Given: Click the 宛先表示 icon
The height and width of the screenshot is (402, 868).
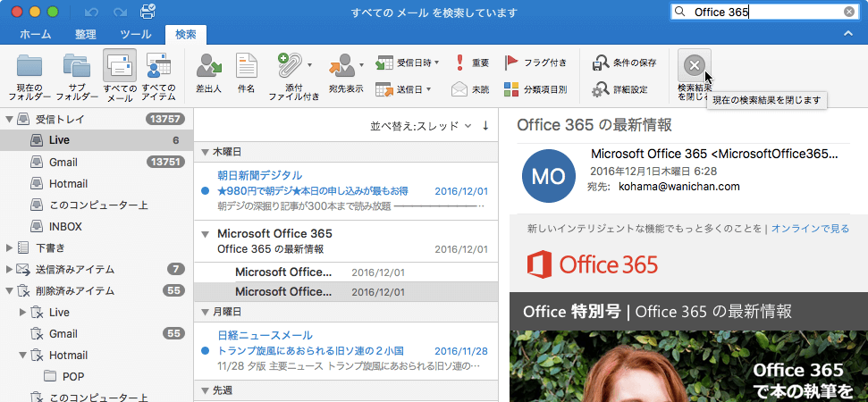Looking at the screenshot, I should 341,66.
